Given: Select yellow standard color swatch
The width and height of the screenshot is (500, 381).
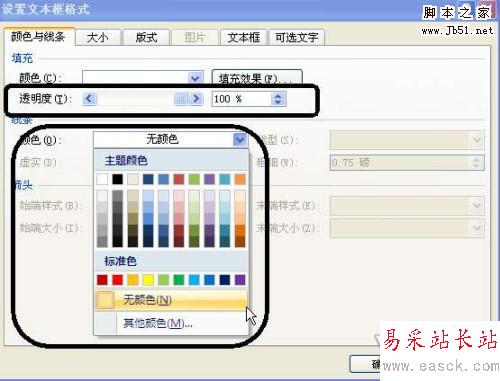Looking at the screenshot, I should point(148,280).
